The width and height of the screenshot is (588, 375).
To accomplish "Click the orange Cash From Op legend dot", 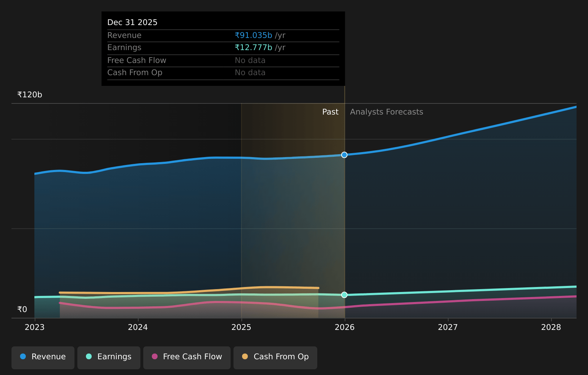I will (245, 357).
